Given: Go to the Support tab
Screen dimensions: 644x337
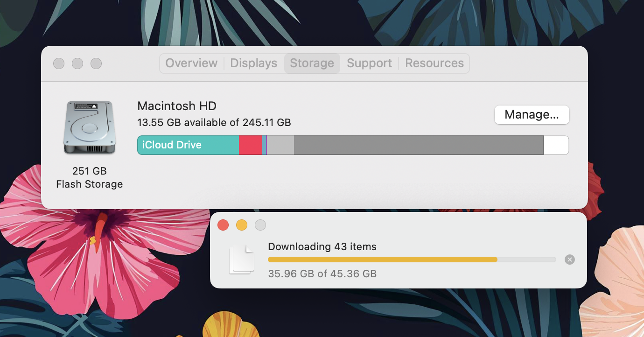Looking at the screenshot, I should tap(369, 63).
